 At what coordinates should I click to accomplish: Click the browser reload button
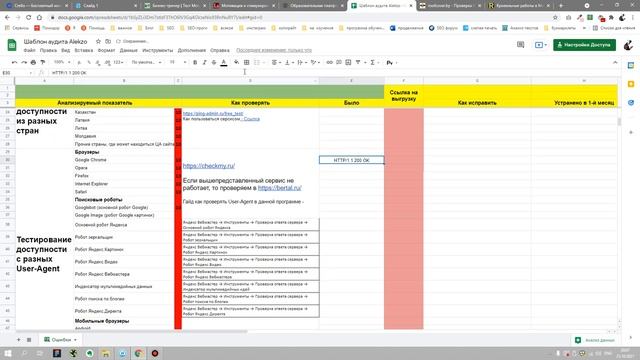pyautogui.click(x=29, y=18)
